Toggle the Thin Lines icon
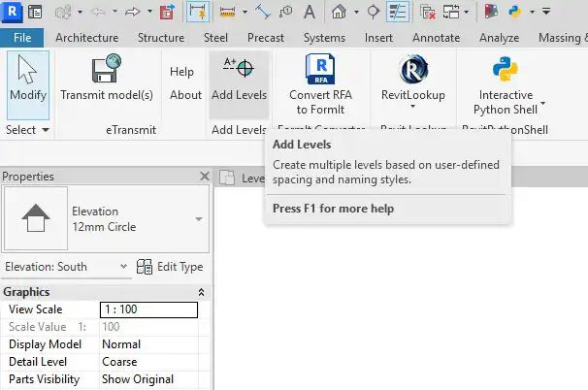The width and height of the screenshot is (588, 390). 398,12
